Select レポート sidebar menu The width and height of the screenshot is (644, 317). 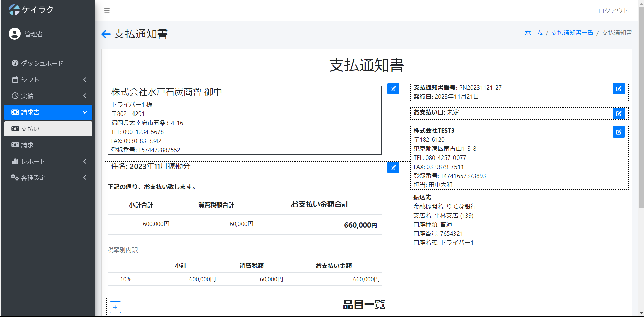[x=48, y=161]
